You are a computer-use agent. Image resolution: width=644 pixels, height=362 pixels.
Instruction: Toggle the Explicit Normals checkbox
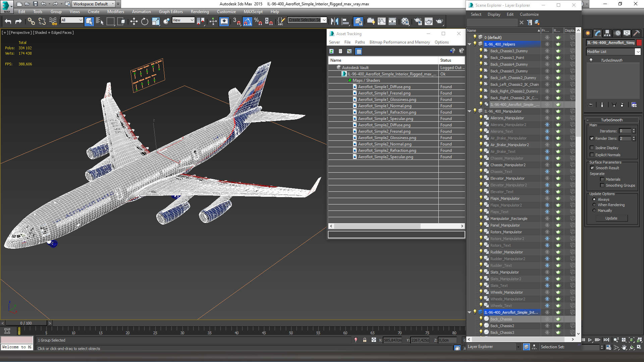point(592,155)
